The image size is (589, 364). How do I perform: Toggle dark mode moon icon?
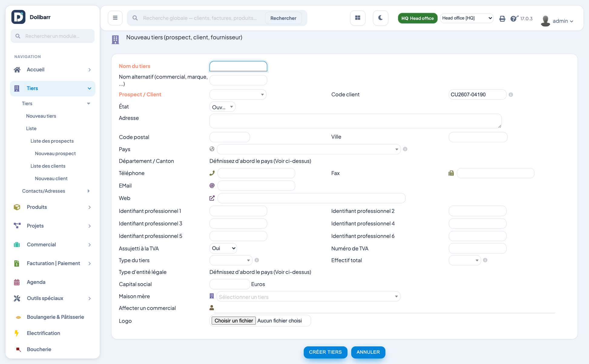[x=380, y=18]
